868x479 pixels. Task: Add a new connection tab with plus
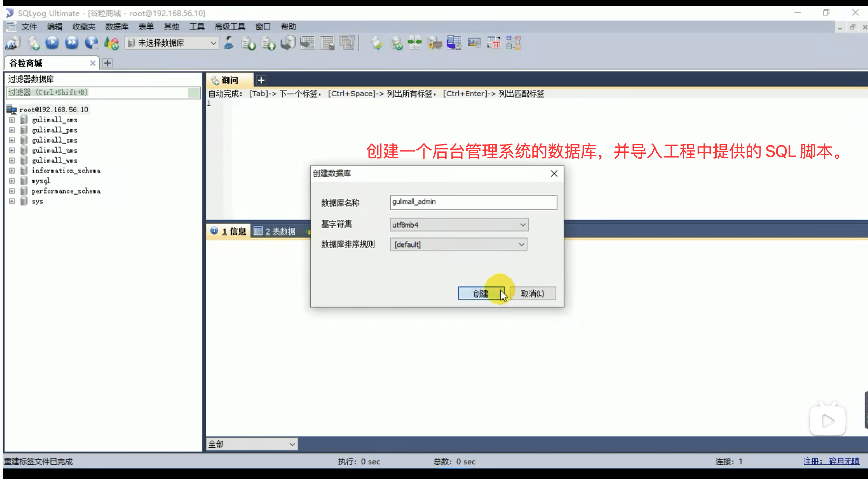(x=108, y=63)
